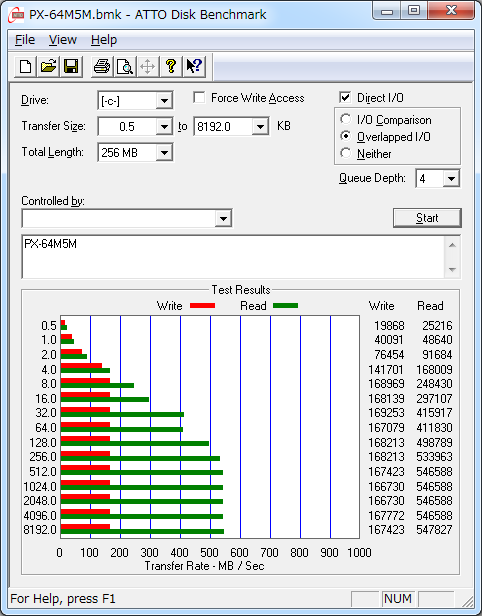The height and width of the screenshot is (616, 482).
Task: Expand the Controlled by dropdown
Action: coord(223,218)
